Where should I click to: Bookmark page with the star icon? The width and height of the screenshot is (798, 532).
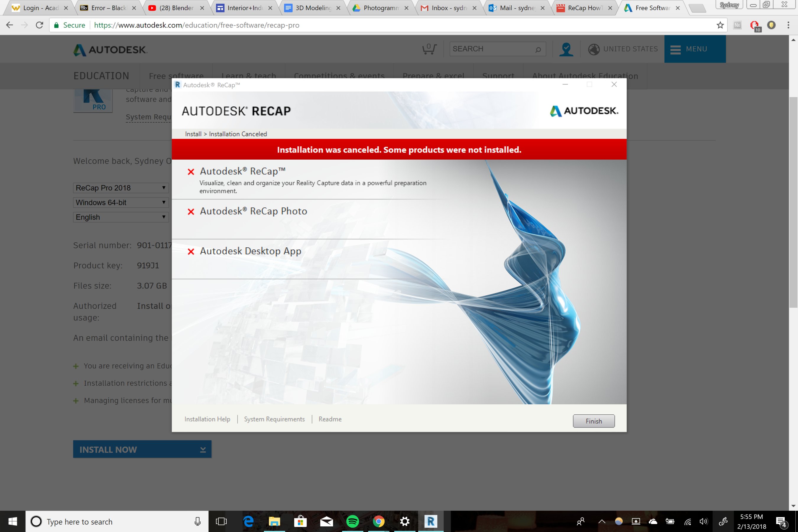tap(720, 25)
